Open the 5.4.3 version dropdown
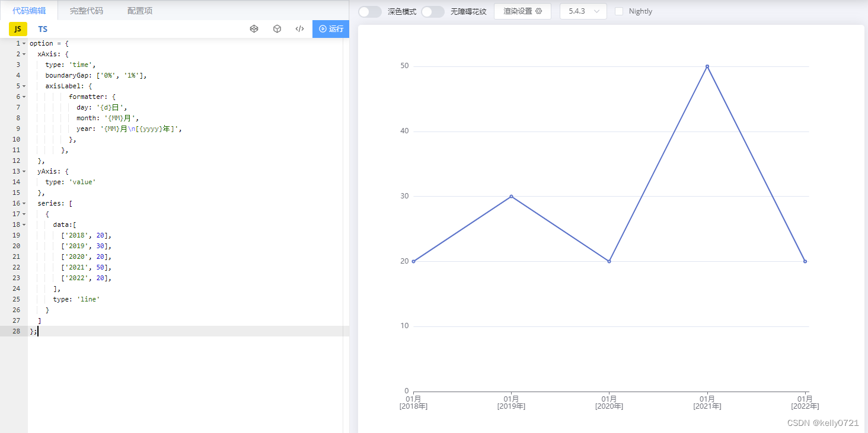The width and height of the screenshot is (868, 433). [x=583, y=11]
